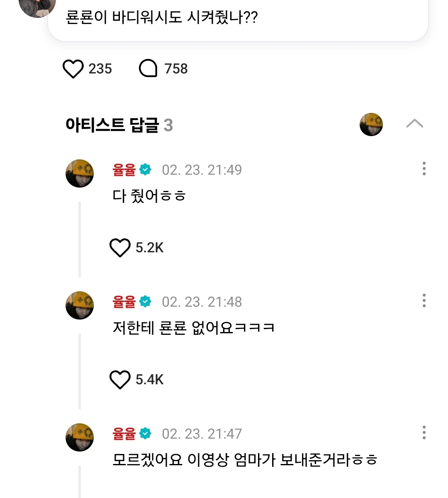Collapse the artist replies section
Viewport: 448px width, 498px height.
pos(414,124)
